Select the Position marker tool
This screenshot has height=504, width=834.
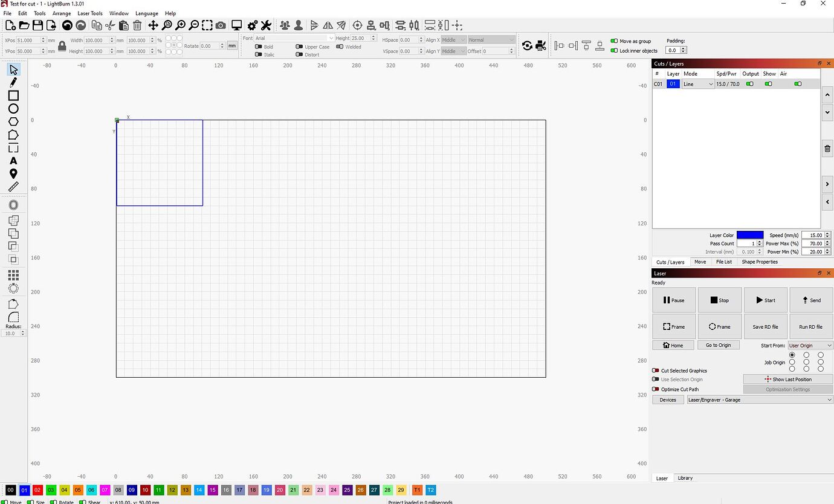pos(13,174)
